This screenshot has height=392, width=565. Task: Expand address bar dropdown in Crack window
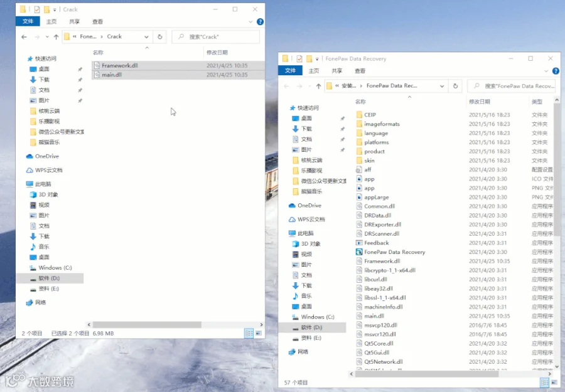tap(146, 37)
